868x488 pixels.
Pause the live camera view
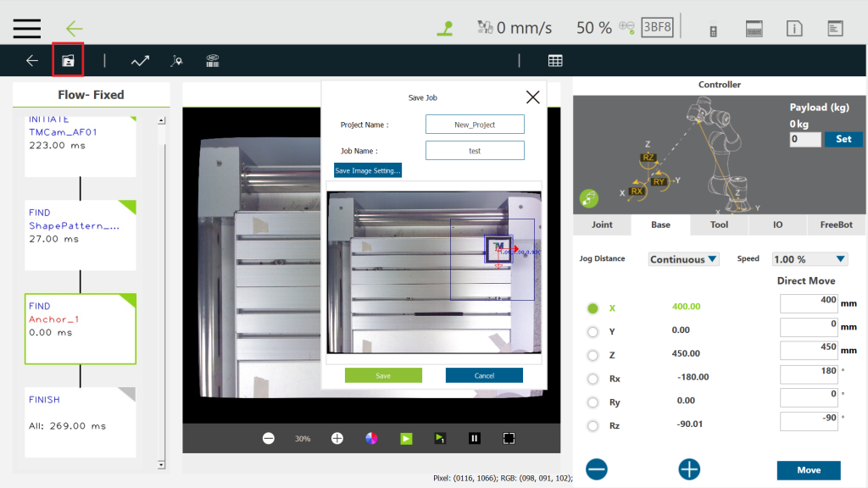pos(475,438)
